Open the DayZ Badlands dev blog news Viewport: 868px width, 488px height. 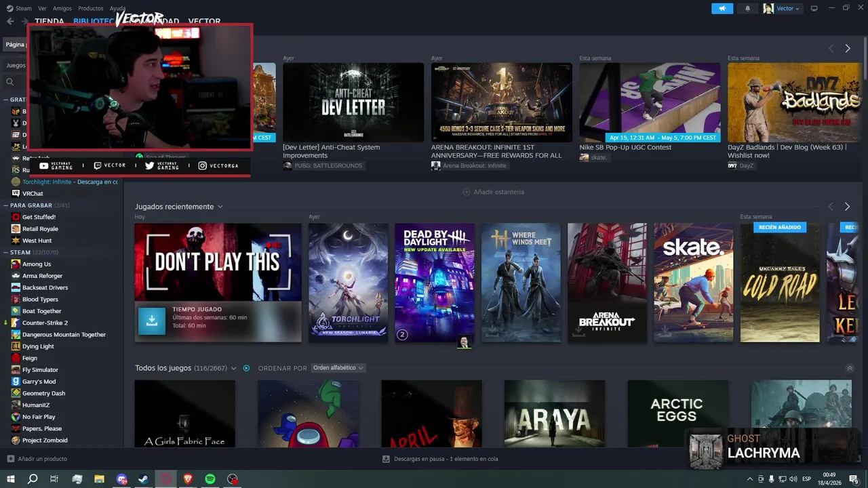[x=794, y=102]
